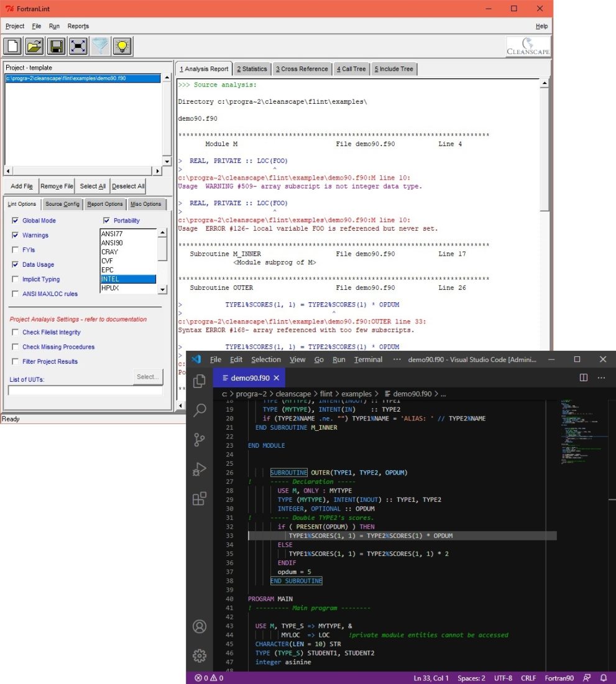This screenshot has height=684, width=616.
Task: Click file list scroll left arrow
Action: (x=8, y=170)
